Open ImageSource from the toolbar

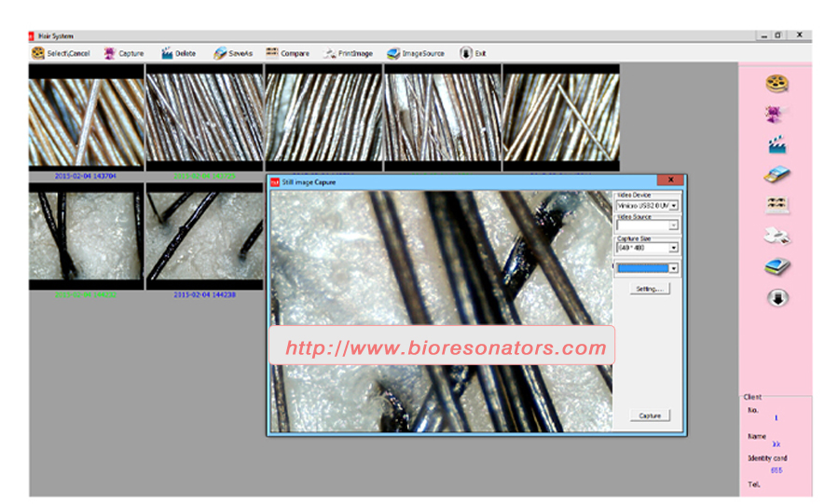416,53
